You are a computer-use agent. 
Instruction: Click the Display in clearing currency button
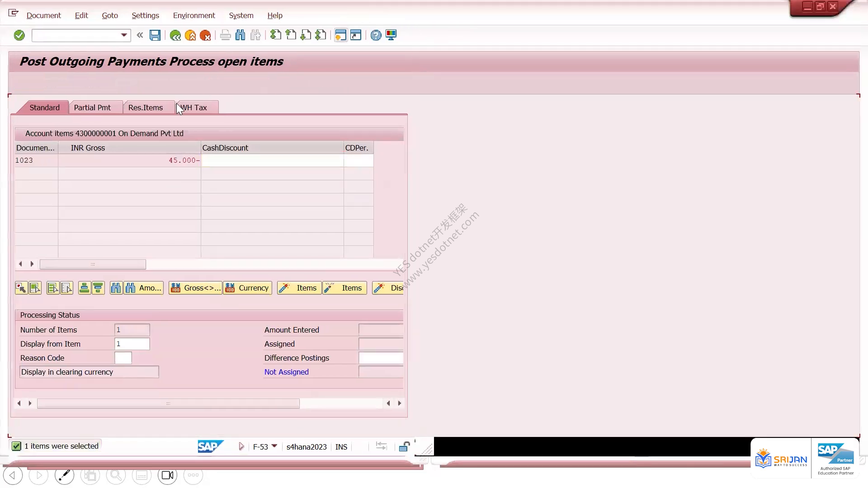click(90, 372)
